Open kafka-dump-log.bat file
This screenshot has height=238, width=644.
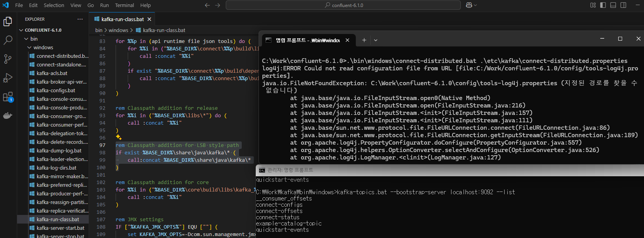59,150
